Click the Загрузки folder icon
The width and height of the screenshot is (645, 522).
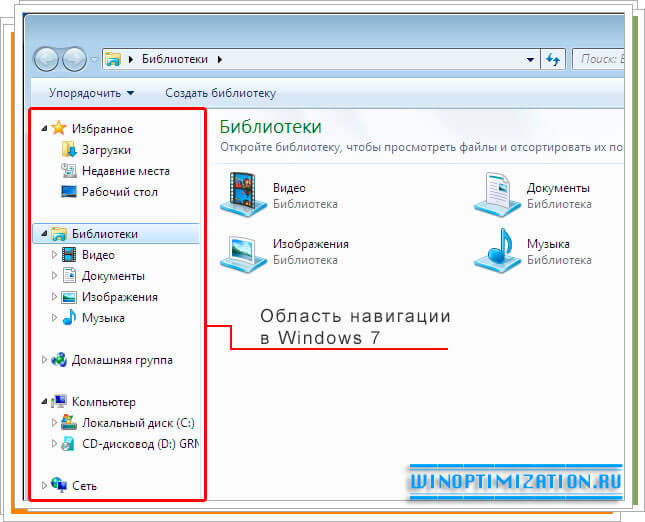(69, 149)
